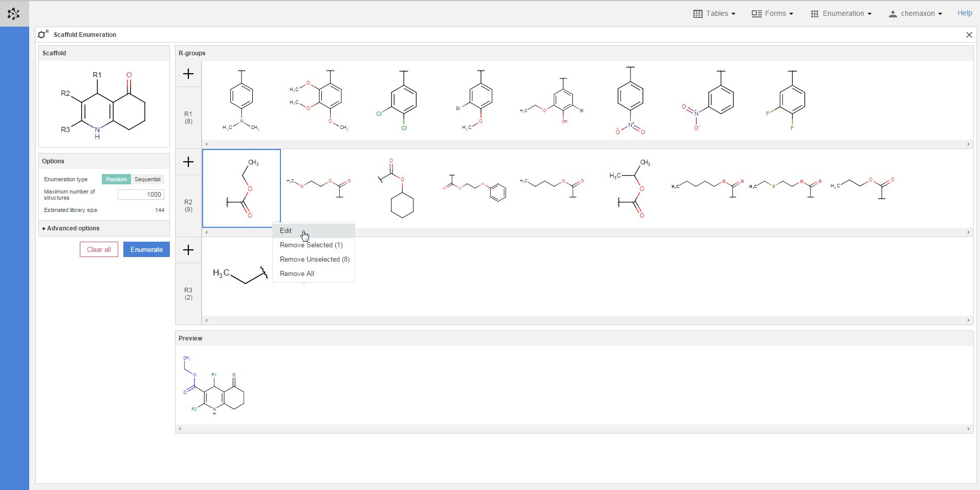The image size is (980, 490).
Task: Switch enumeration type to Sequential
Action: [147, 179]
